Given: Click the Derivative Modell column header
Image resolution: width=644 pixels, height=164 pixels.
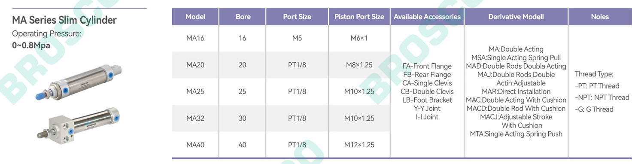Looking at the screenshot, I should [516, 17].
